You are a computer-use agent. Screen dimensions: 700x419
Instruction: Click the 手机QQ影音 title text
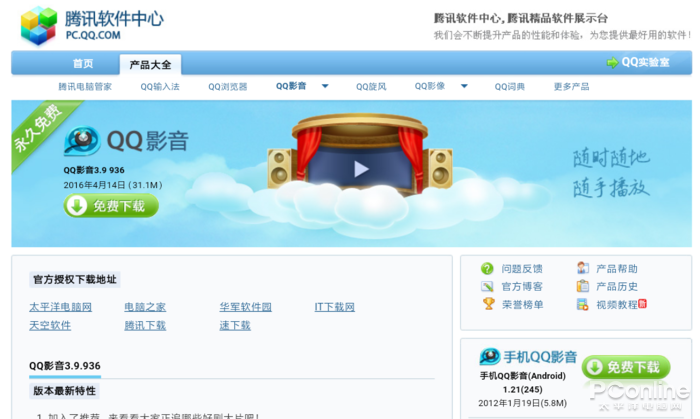coord(540,357)
